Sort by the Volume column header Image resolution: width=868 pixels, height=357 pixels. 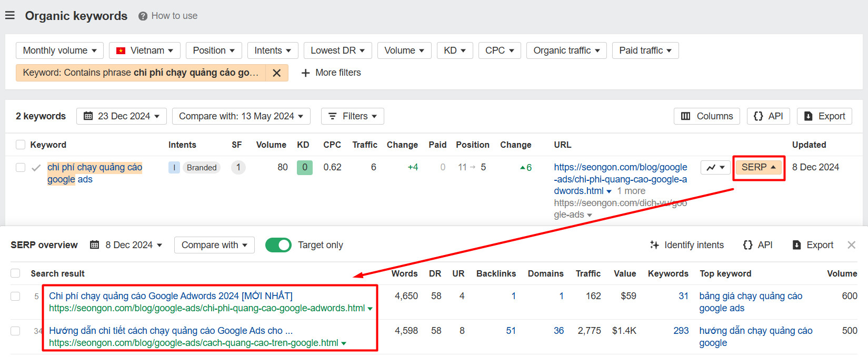271,145
